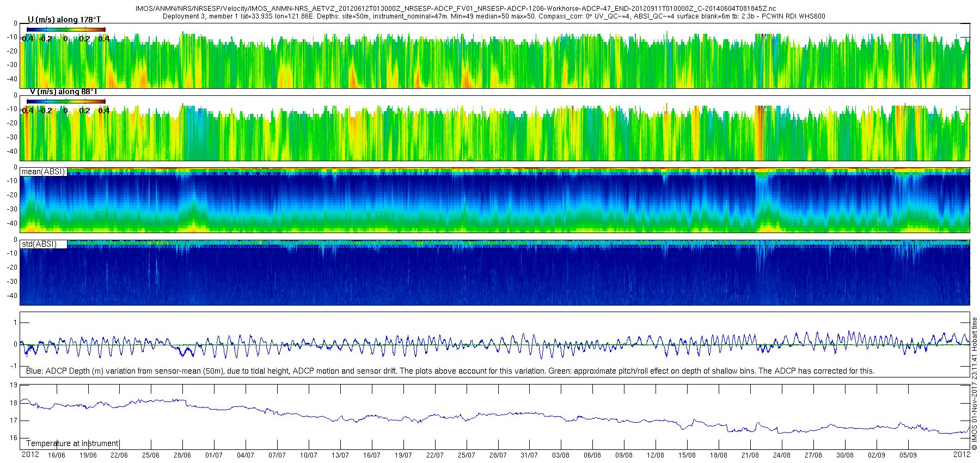Click the 12/08 date tick label
Viewport: 980px width, 463px height.
pyautogui.click(x=656, y=455)
